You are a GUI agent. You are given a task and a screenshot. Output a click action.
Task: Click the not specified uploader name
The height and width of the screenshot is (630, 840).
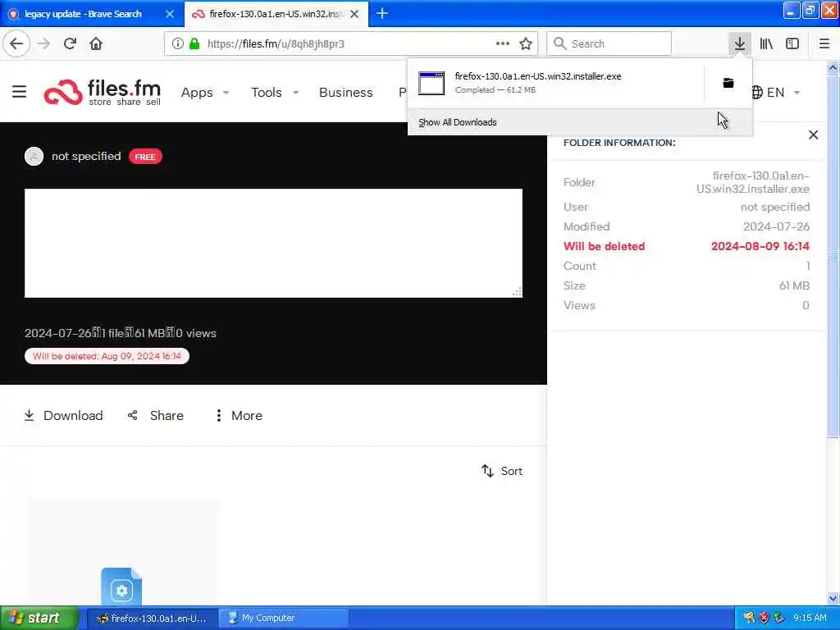pyautogui.click(x=86, y=156)
